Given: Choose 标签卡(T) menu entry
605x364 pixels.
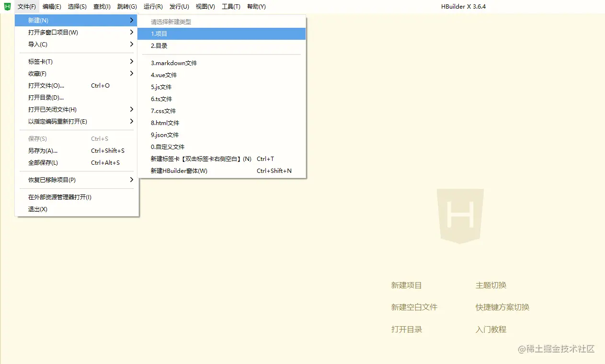Looking at the screenshot, I should (77, 62).
